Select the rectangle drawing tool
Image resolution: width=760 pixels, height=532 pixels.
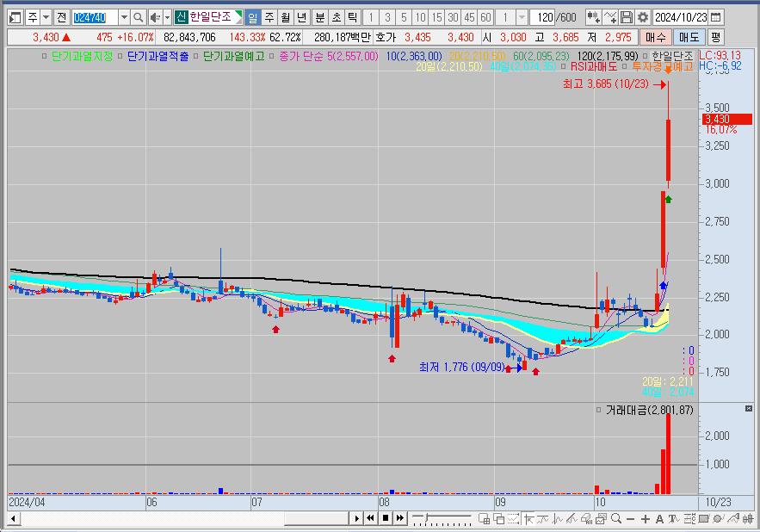click(x=703, y=519)
